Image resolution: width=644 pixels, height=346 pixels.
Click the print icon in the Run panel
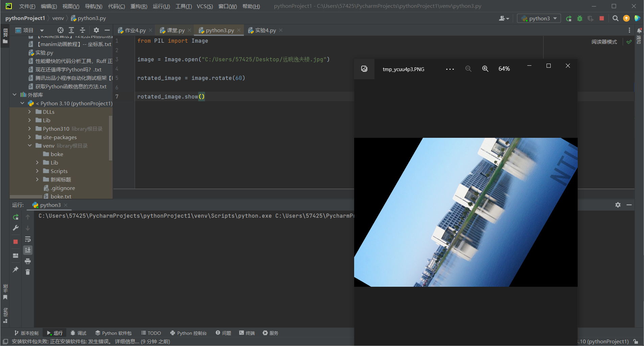(28, 261)
